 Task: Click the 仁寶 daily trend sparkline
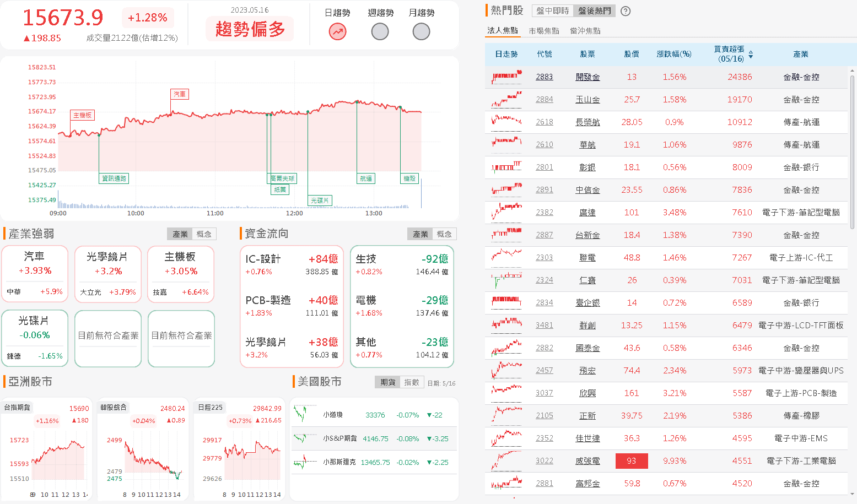(x=506, y=280)
